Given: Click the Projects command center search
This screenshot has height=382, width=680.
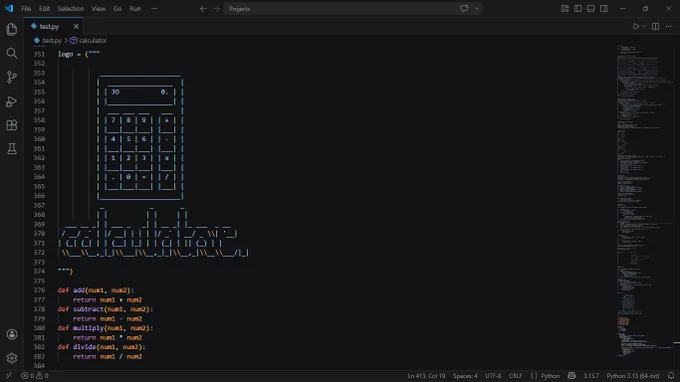Looking at the screenshot, I should click(353, 9).
